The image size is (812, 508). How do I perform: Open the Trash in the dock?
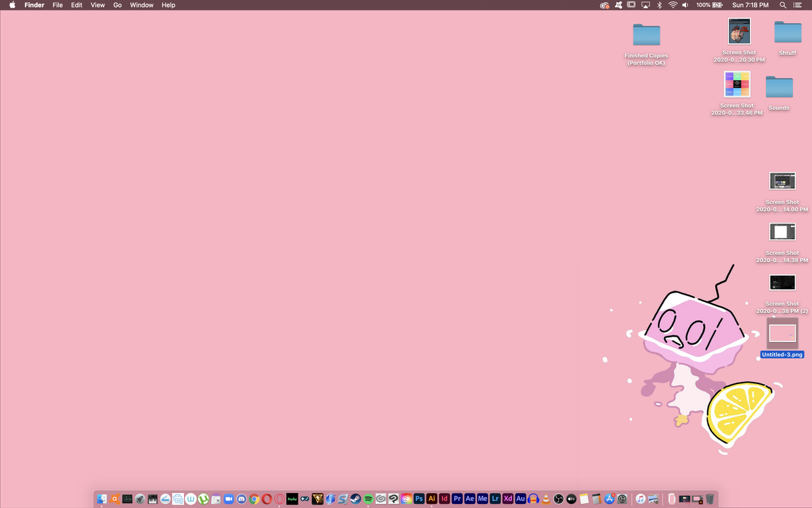click(710, 499)
